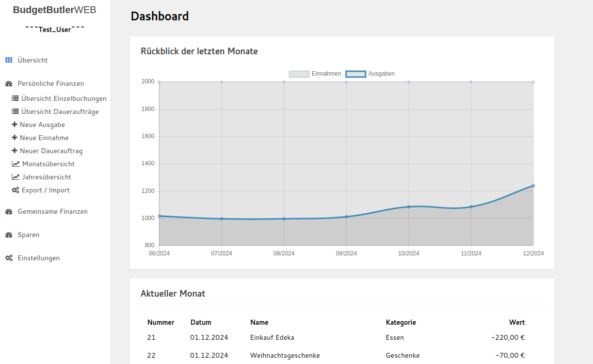Image resolution: width=593 pixels, height=364 pixels.
Task: Expand the Gemeinsame Finanzen section
Action: [x=53, y=211]
